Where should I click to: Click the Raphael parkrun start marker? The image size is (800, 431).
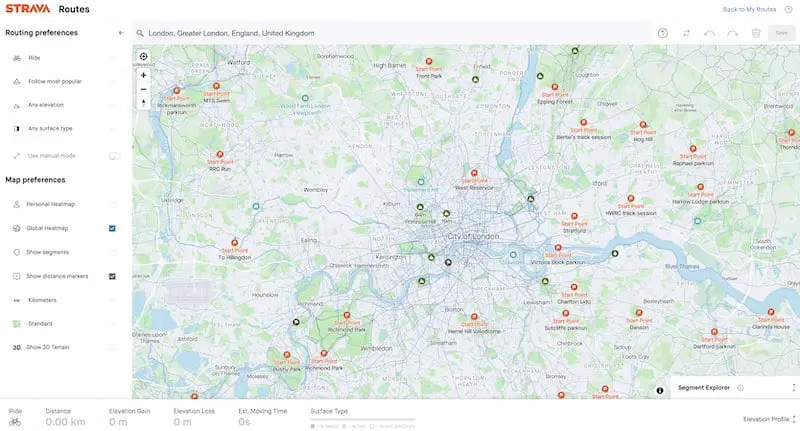[693, 149]
